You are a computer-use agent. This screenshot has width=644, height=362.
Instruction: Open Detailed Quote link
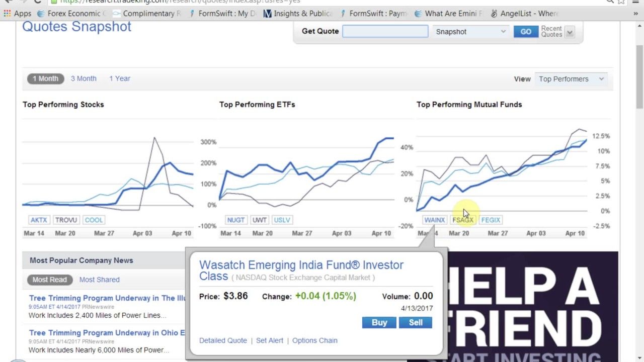pos(223,340)
